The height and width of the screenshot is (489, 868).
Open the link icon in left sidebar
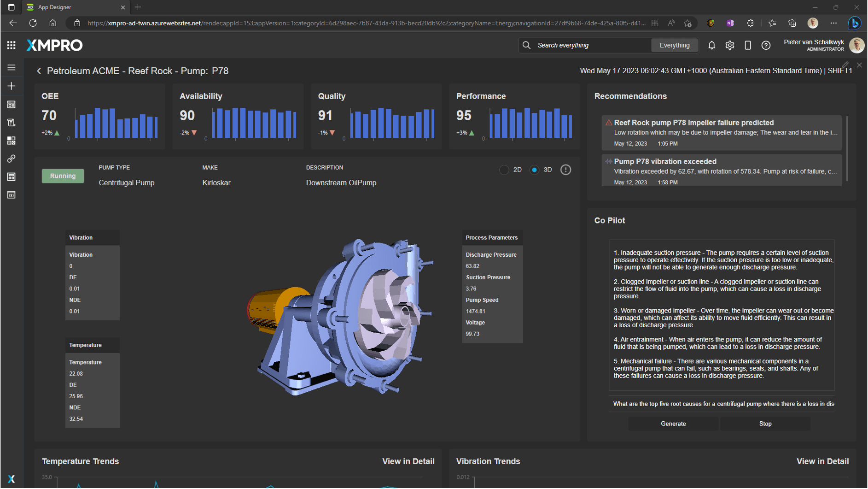[x=11, y=159]
